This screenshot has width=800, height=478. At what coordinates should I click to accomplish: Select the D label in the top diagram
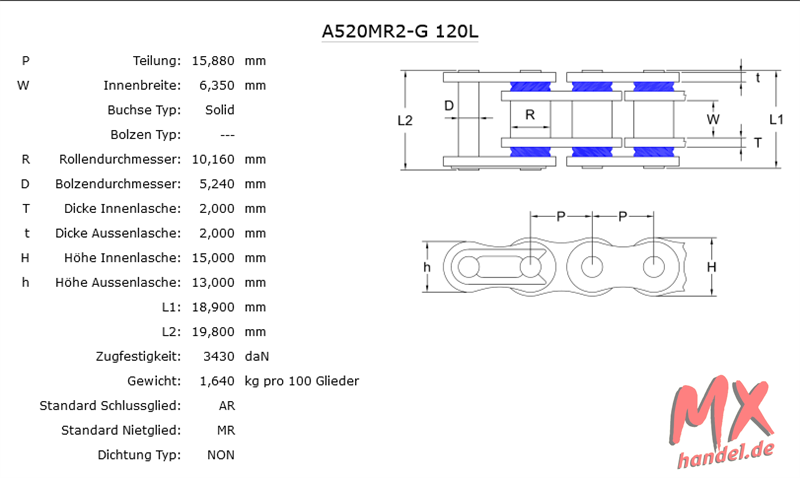(449, 105)
